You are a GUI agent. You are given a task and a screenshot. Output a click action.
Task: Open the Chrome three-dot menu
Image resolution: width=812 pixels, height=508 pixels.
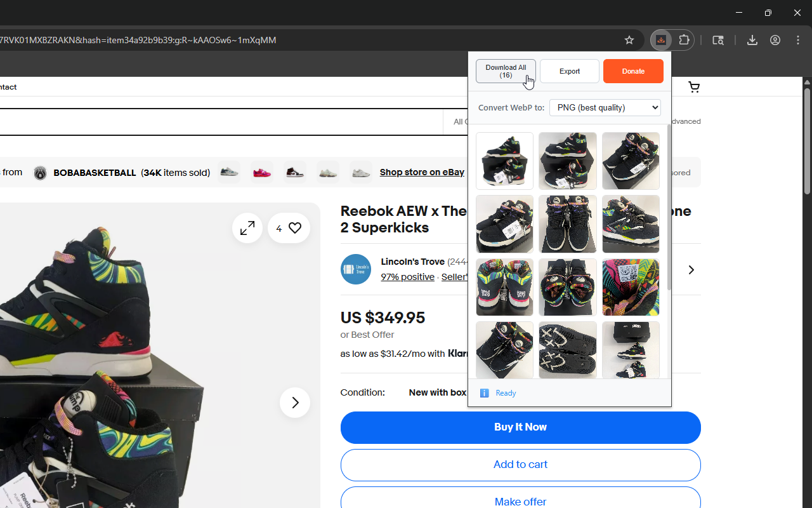tap(798, 40)
